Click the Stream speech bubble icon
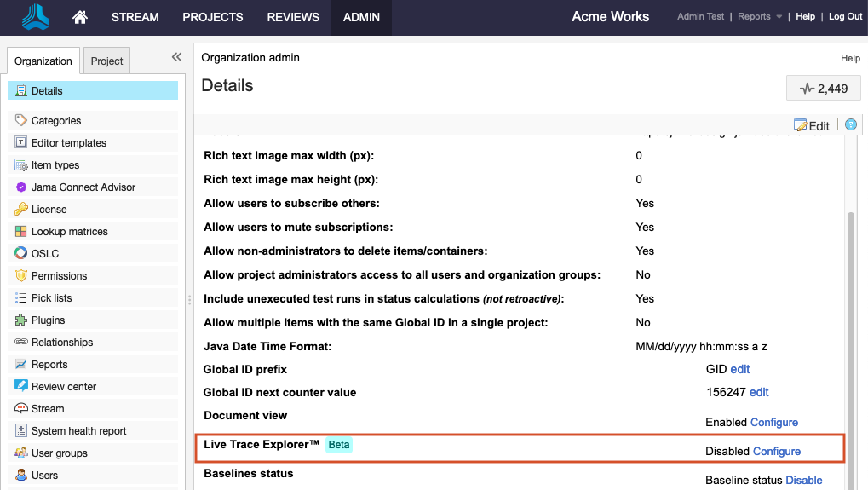The image size is (868, 490). click(21, 408)
